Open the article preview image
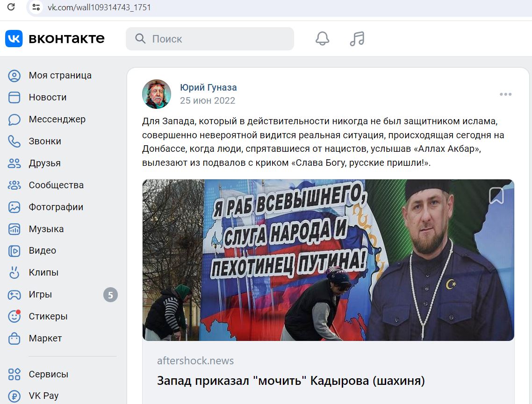 (x=328, y=260)
